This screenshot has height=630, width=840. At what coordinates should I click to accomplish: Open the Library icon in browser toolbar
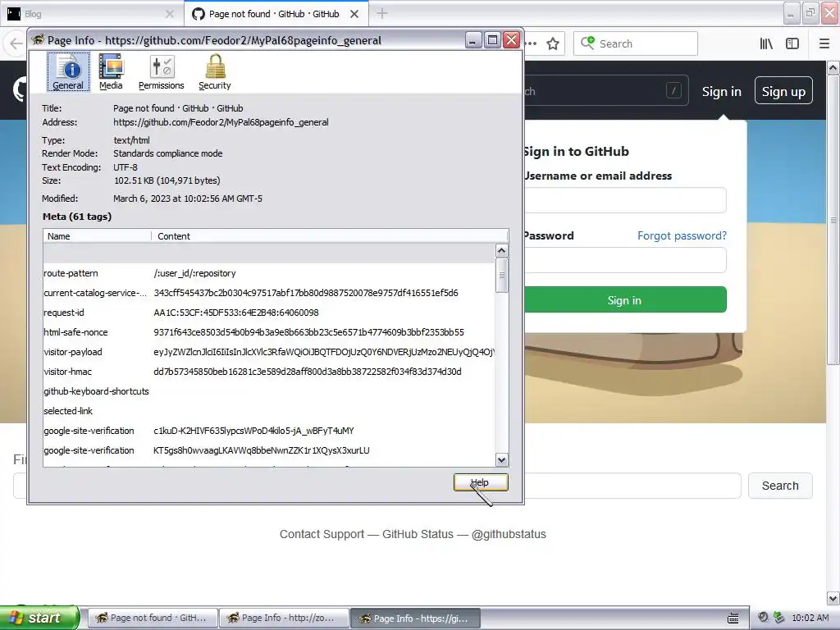(766, 44)
